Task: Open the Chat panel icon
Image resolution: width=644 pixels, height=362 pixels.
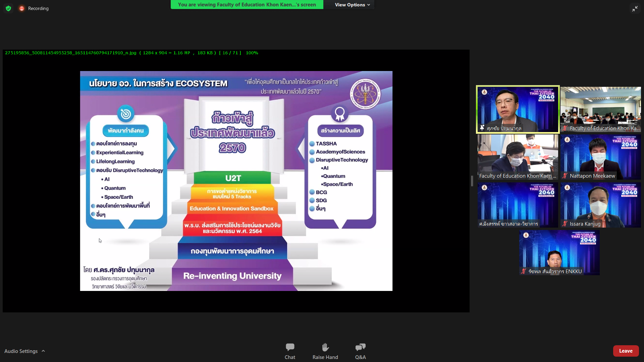Action: point(290,347)
